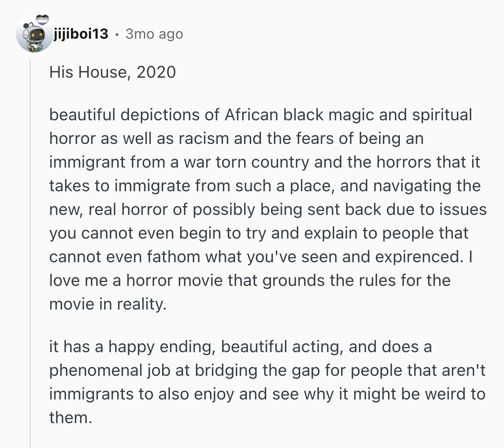Click the final word 'them.' of the comment
Image resolution: width=504 pixels, height=448 pixels.
point(71,418)
